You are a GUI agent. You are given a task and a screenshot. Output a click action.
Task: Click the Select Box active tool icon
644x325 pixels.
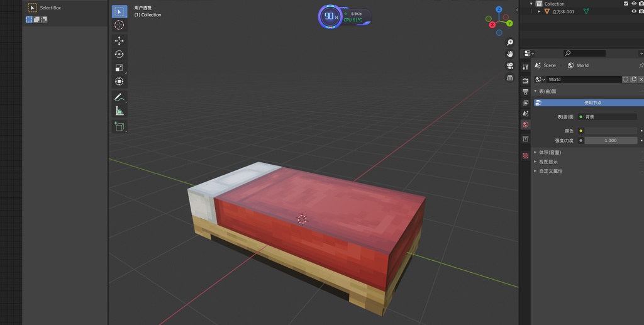(32, 8)
